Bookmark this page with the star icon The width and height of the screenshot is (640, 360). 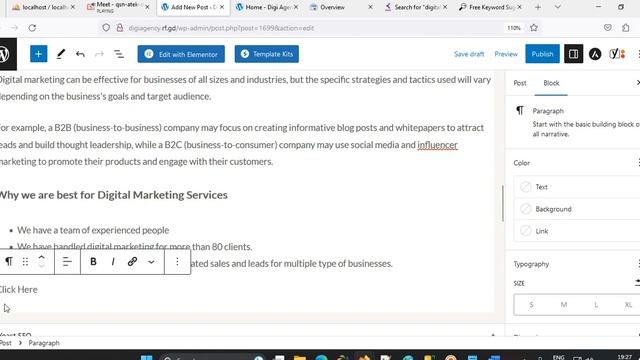tap(533, 28)
